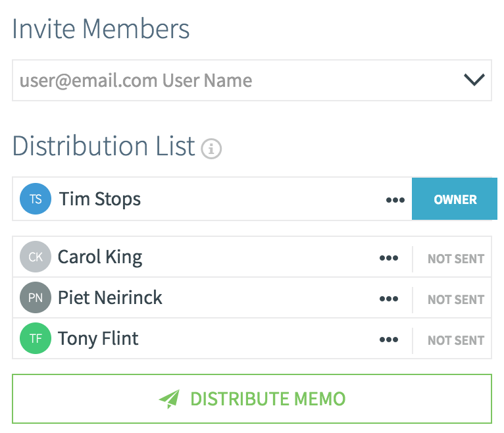504x433 pixels.
Task: Select the Tony Flint name
Action: pos(98,339)
